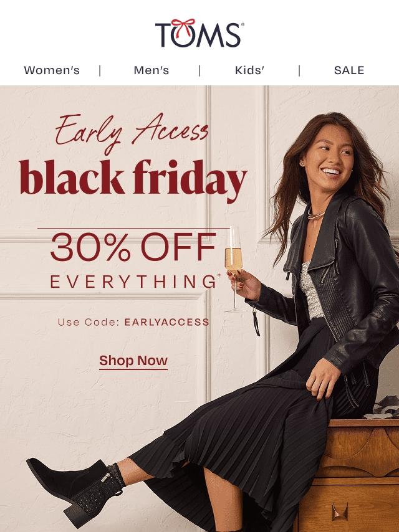
Task: Open the Women's category
Action: 52,70
